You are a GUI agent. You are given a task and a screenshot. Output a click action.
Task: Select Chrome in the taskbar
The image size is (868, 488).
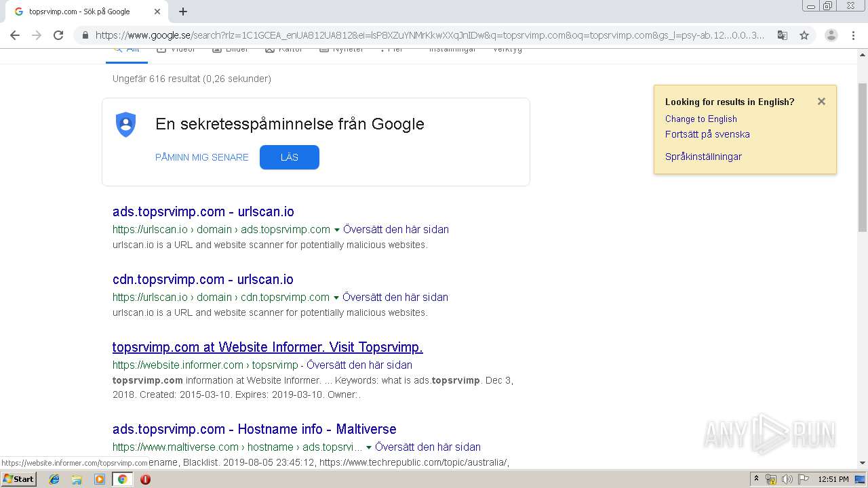[122, 479]
